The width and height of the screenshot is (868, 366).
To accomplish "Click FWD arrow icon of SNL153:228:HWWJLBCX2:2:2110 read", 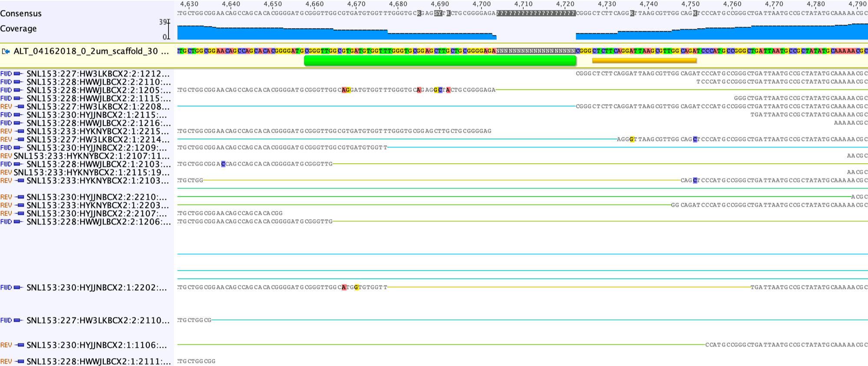I will 19,82.
